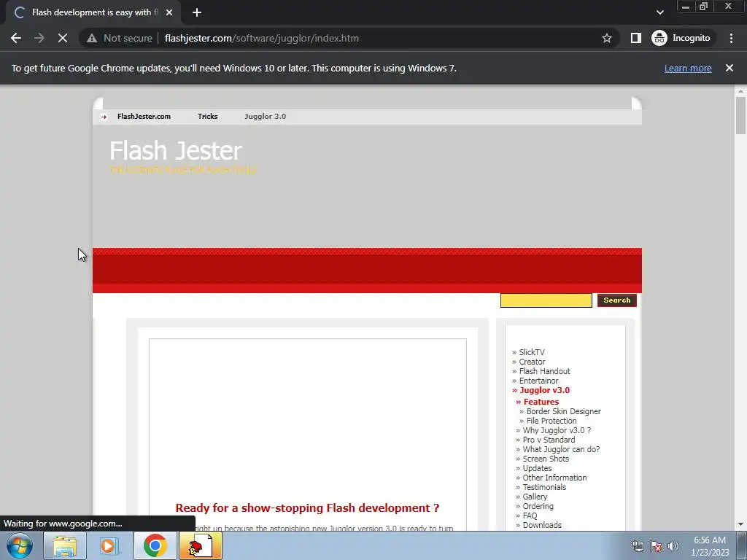Open the Creator sidebar link
747x560 pixels.
pos(532,362)
